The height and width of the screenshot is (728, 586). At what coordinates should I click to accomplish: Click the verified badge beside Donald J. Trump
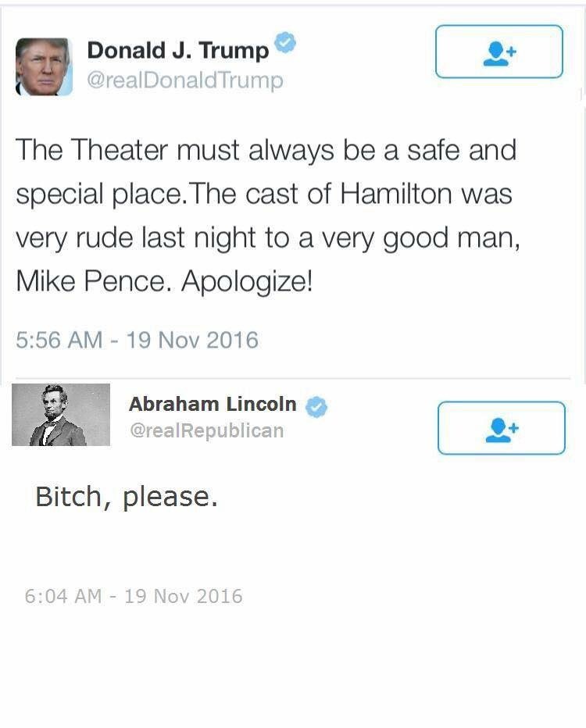tap(284, 45)
